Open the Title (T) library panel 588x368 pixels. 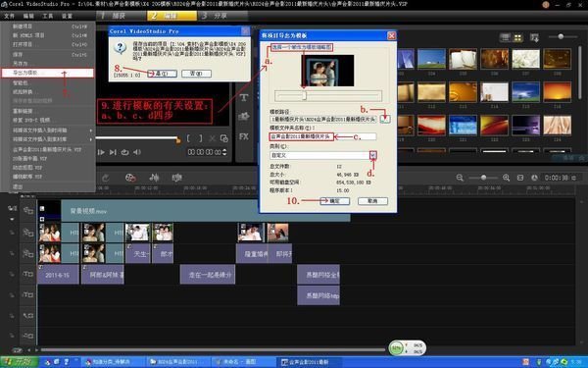244,97
